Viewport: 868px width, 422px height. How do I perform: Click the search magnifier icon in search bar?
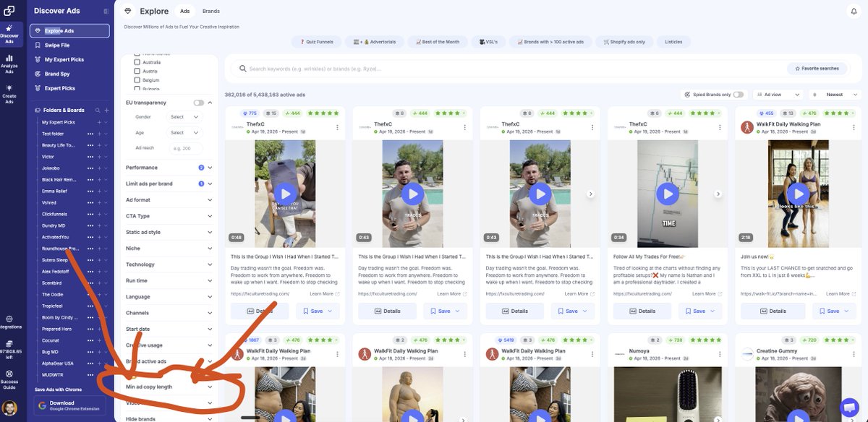tap(242, 69)
